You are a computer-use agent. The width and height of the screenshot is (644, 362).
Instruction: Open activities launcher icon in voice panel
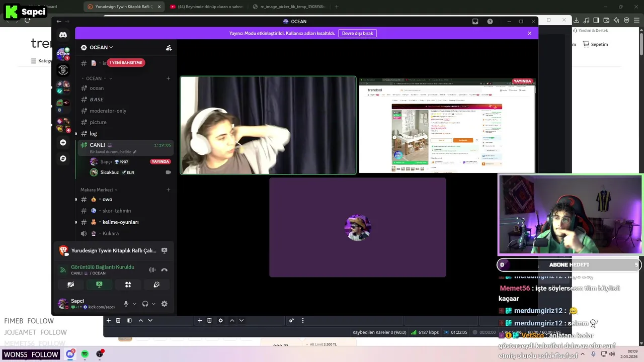pos(128,285)
